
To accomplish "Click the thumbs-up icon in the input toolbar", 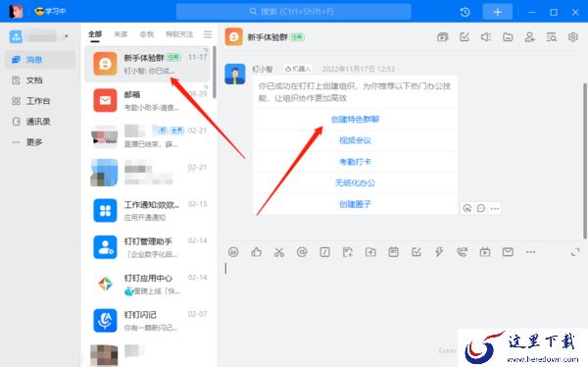I will coord(256,251).
